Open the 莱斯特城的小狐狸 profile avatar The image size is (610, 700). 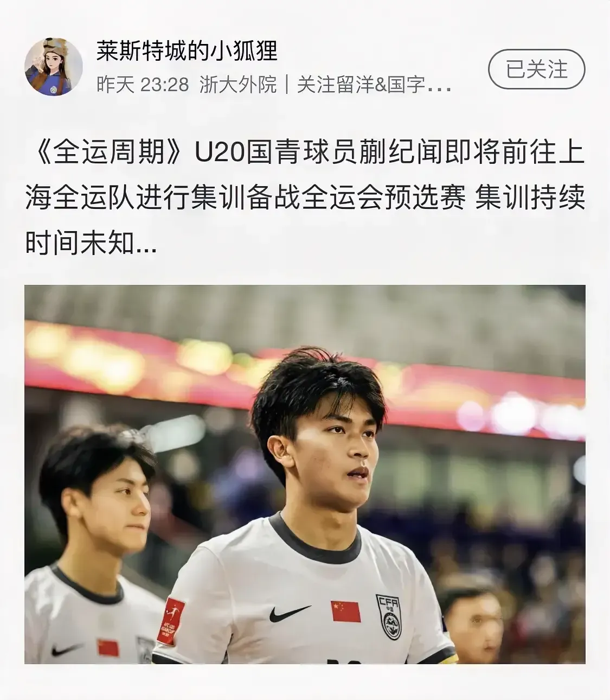53,67
